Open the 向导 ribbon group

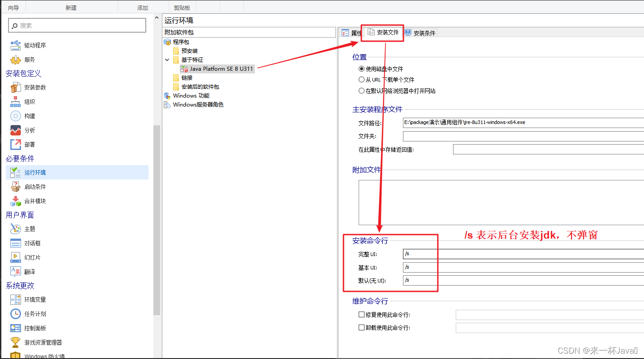tap(13, 8)
